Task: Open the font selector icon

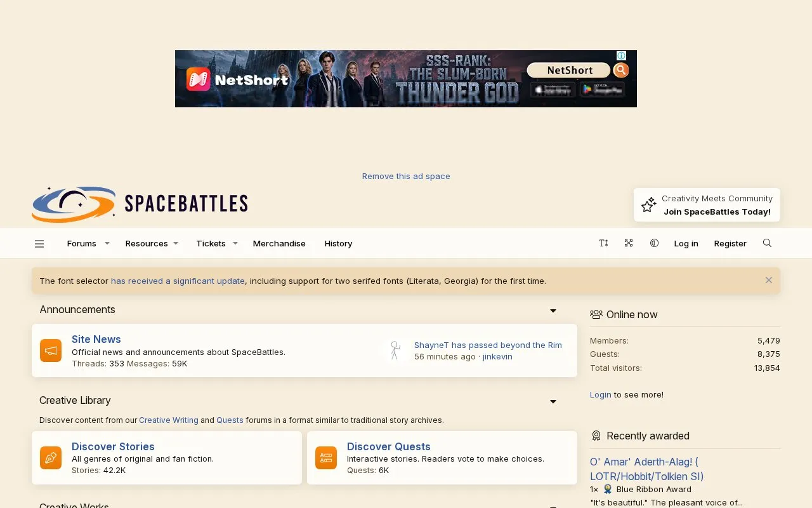Action: coord(603,243)
